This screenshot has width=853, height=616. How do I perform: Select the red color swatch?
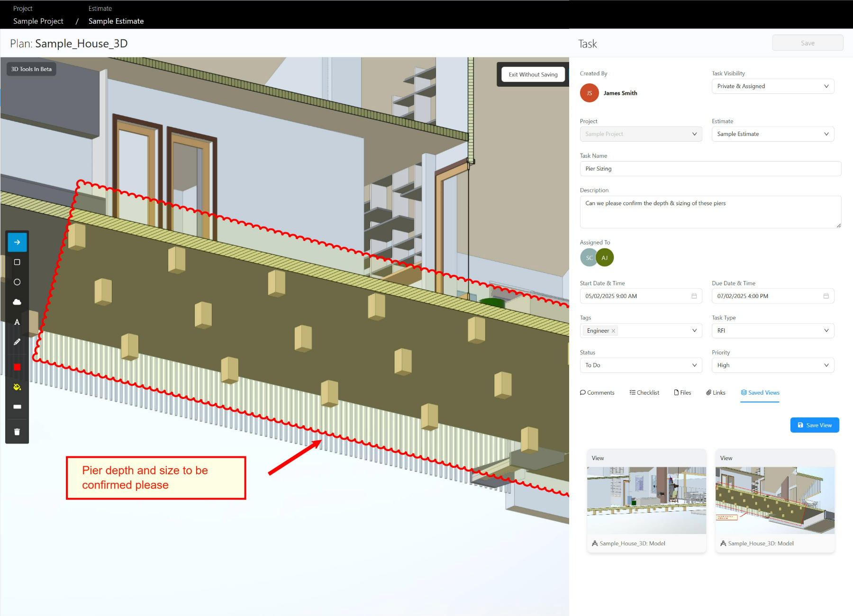[17, 366]
